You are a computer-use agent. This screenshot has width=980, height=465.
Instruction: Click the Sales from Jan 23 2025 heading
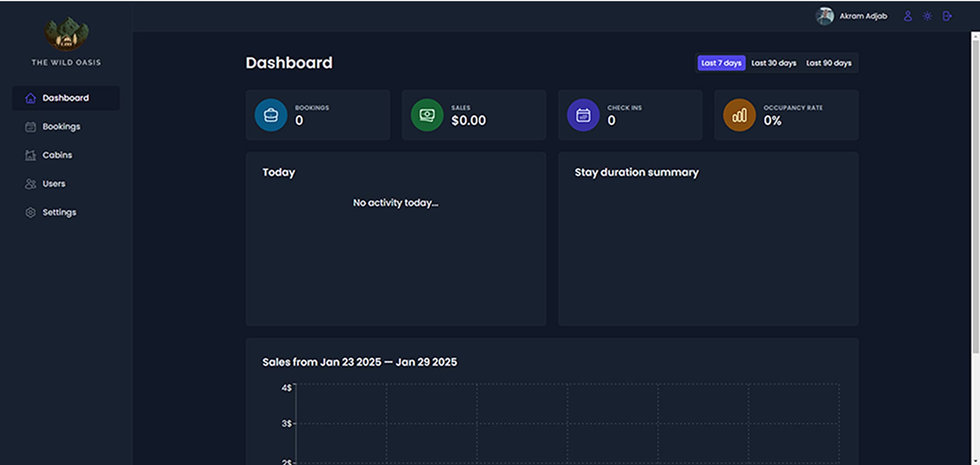point(359,362)
